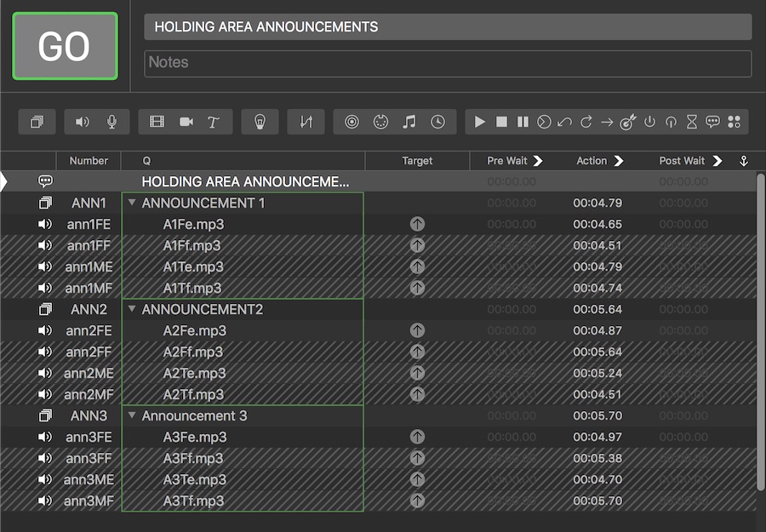Screen dimensions: 766x532
Task: Add a Timecode cue with clock icon
Action: coord(437,122)
